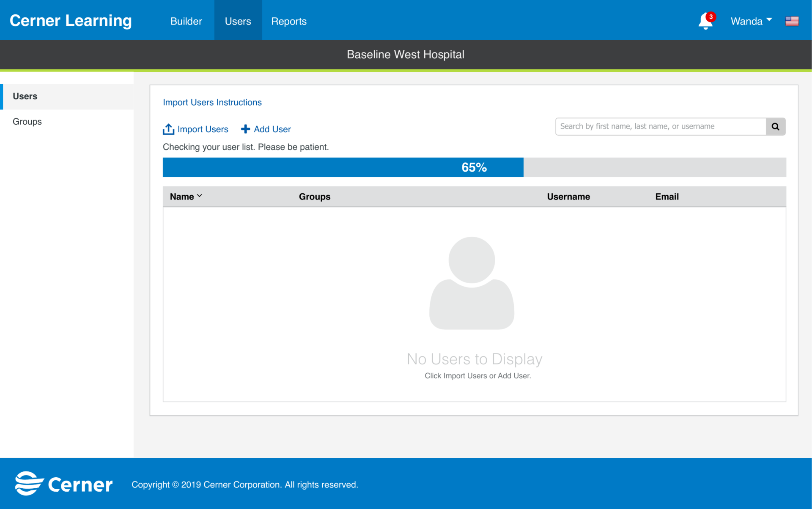Image resolution: width=812 pixels, height=509 pixels.
Task: Click the footer copyright text
Action: pyautogui.click(x=245, y=484)
